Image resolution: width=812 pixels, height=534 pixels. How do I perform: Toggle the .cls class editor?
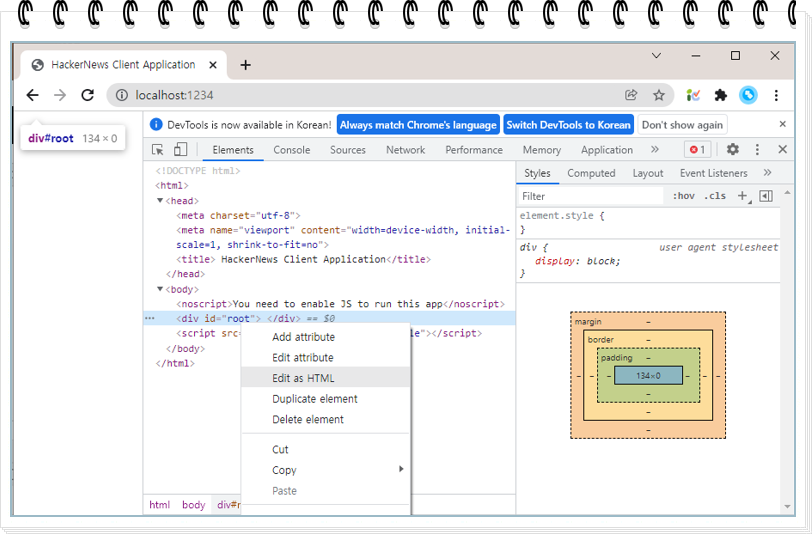pos(715,196)
